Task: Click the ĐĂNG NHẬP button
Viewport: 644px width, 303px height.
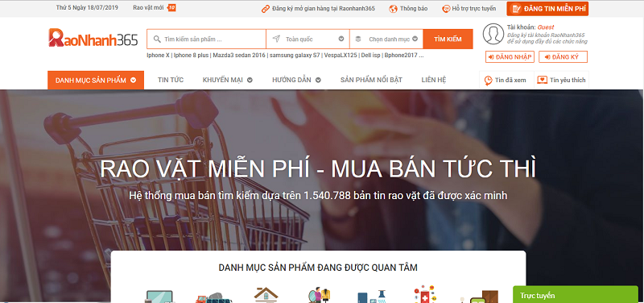Action: [x=510, y=56]
